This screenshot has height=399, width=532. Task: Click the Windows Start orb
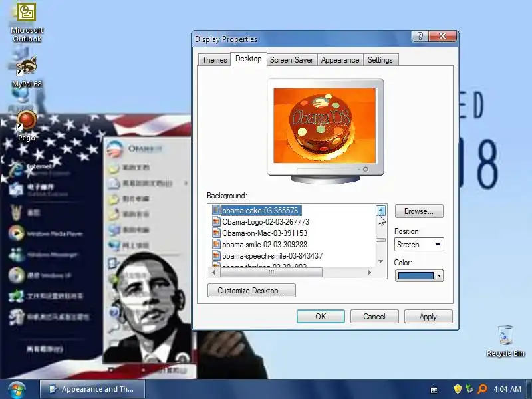(17, 390)
